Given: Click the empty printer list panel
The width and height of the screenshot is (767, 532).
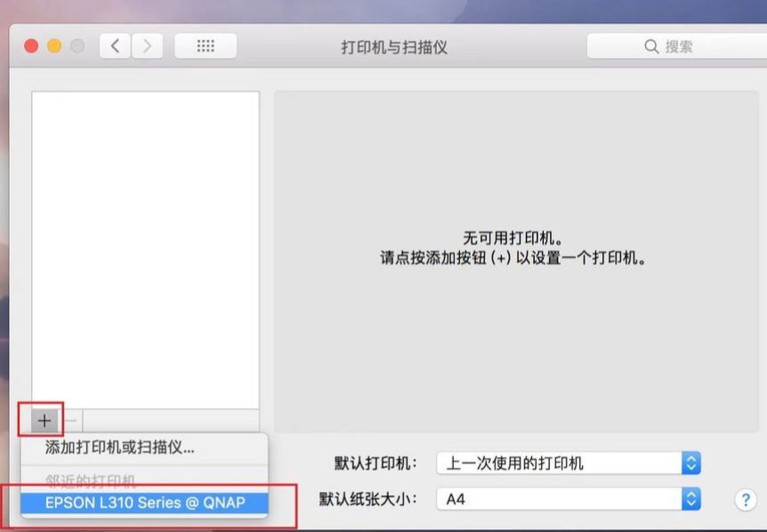Looking at the screenshot, I should 147,249.
